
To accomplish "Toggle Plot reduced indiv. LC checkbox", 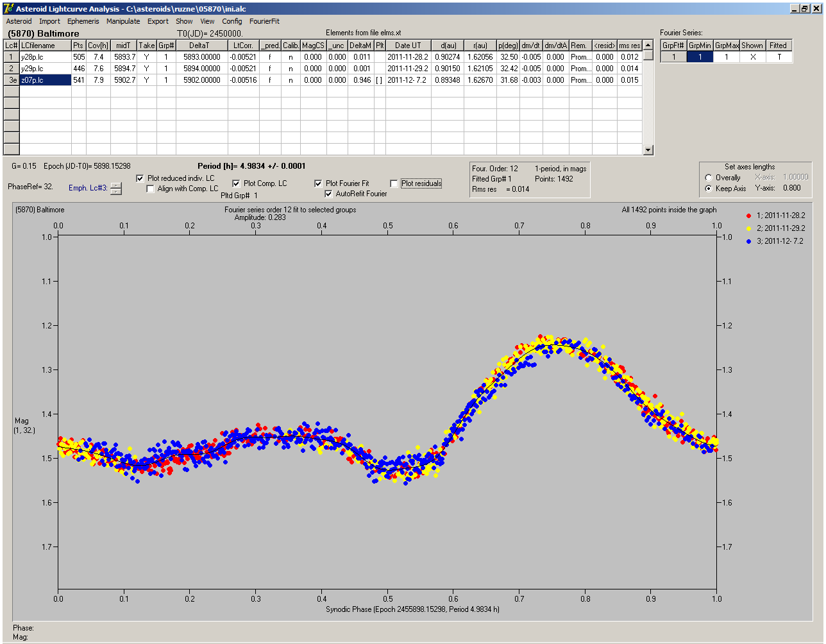I will [140, 178].
